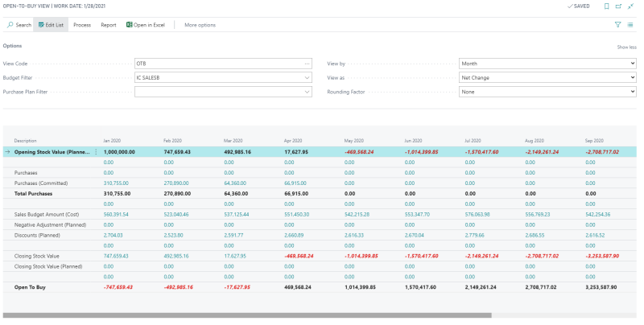The image size is (644, 325).
Task: Open the filter pane funnel icon
Action: [618, 25]
